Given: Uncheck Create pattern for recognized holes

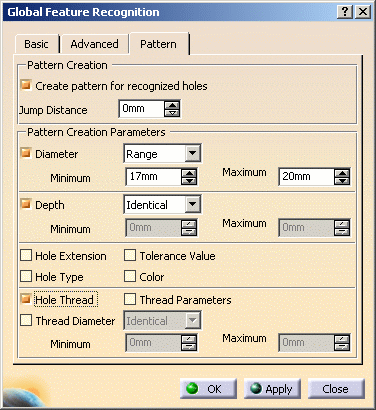Looking at the screenshot, I should [x=26, y=85].
